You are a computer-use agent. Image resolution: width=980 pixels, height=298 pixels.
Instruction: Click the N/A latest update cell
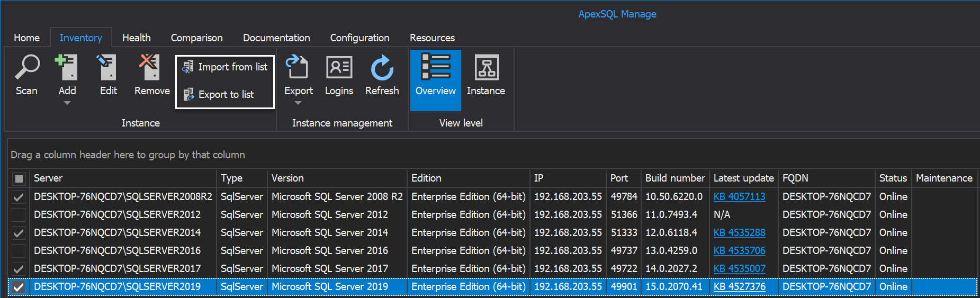[743, 214]
